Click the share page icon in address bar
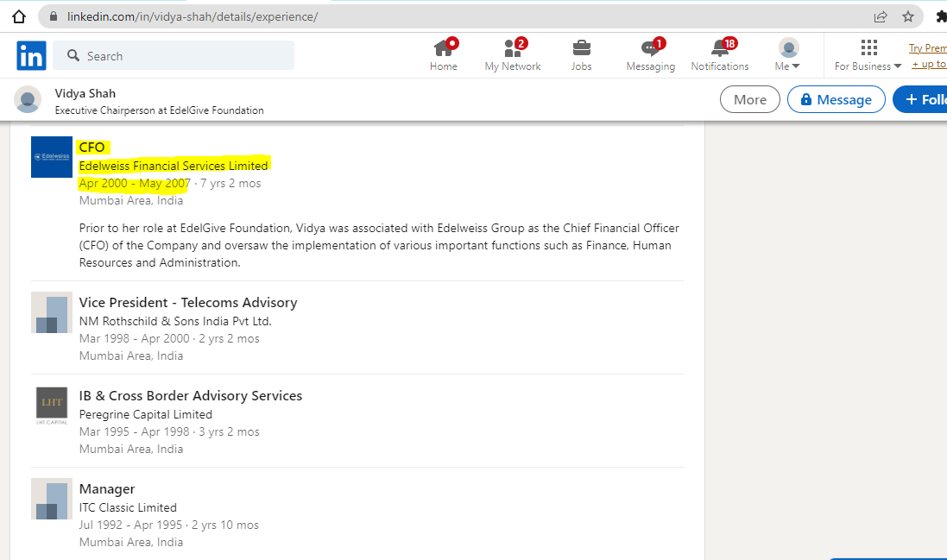 pos(881,17)
